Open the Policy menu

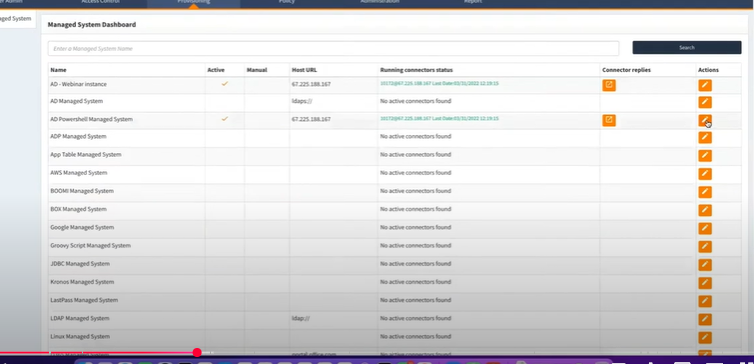[287, 2]
